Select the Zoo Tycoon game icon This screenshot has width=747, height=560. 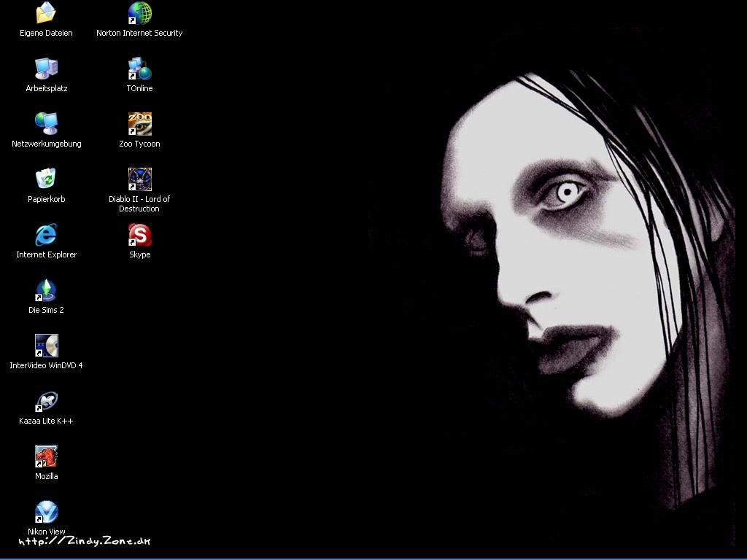(x=139, y=124)
